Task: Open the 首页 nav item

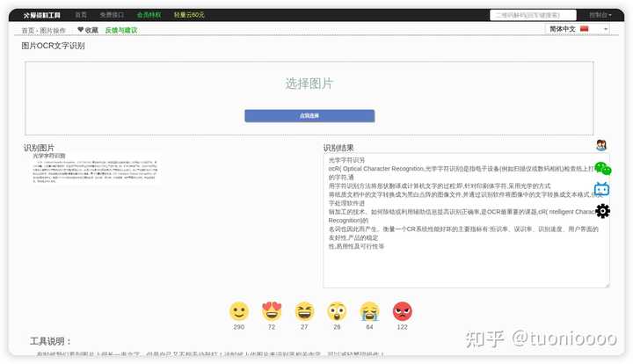Action: point(81,15)
